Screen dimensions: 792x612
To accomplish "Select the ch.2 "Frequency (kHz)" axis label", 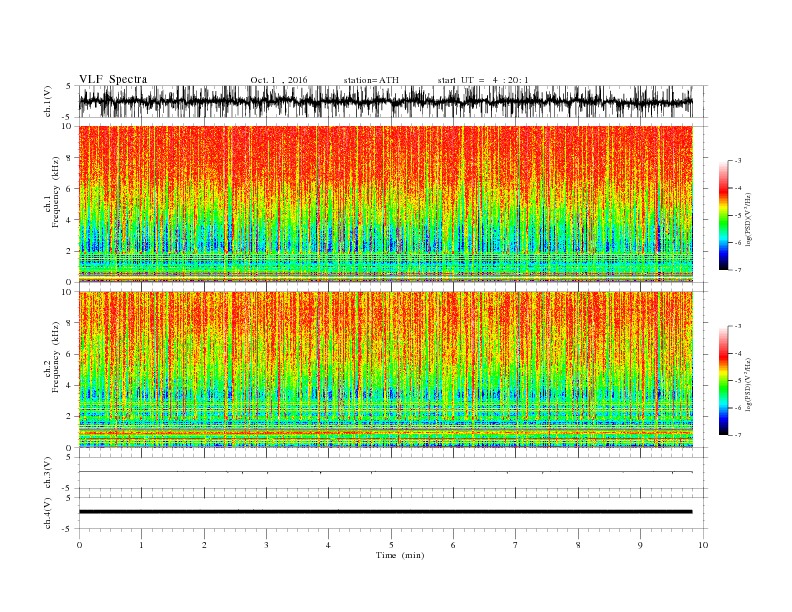I will pyautogui.click(x=55, y=358).
